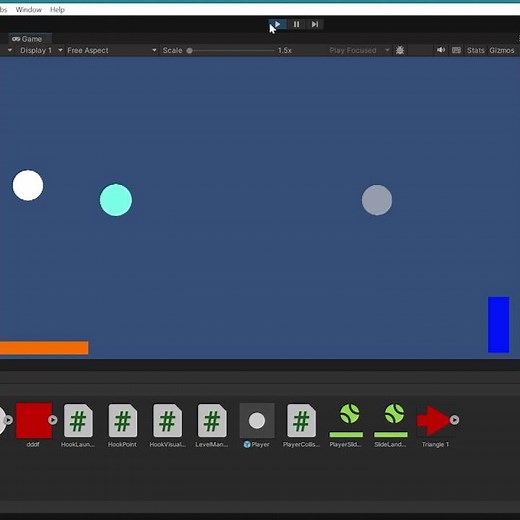
Task: Adjust the Scale slider handle
Action: 189,51
